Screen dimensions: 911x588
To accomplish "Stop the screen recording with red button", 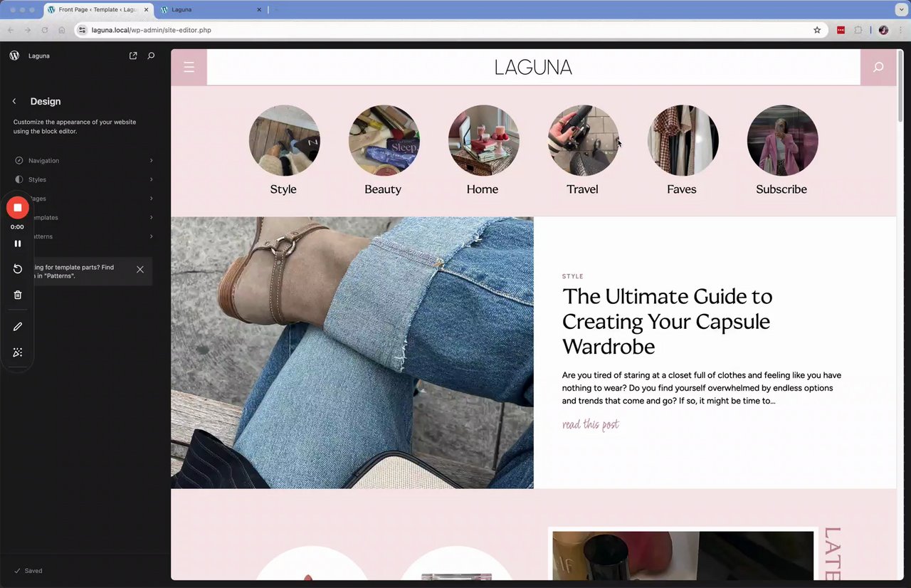I will pos(18,208).
